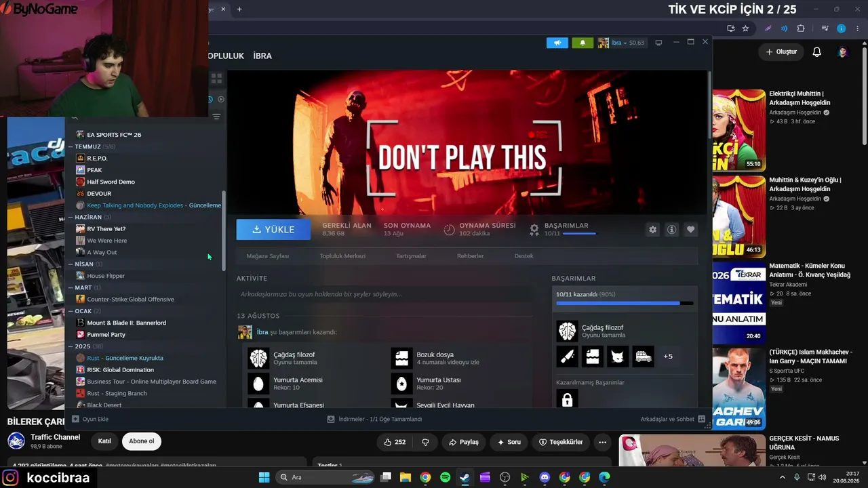Select R.E.P.O. in the library list

pyautogui.click(x=97, y=159)
